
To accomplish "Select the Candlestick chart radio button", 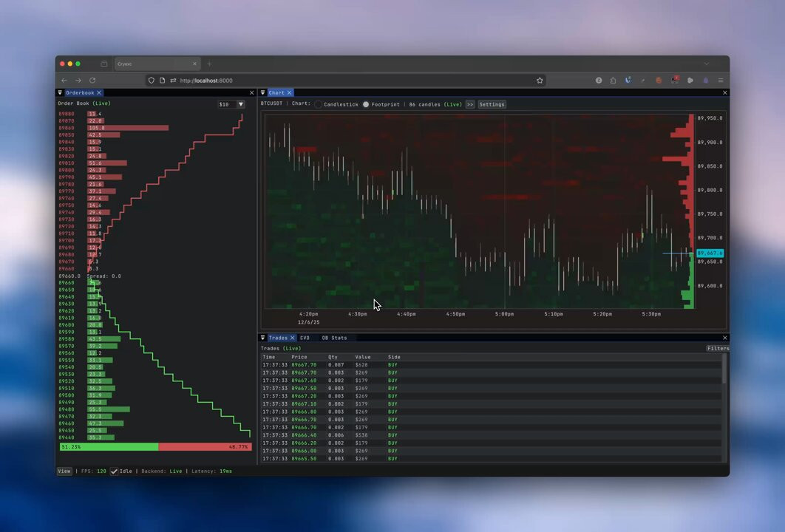I will tap(318, 105).
